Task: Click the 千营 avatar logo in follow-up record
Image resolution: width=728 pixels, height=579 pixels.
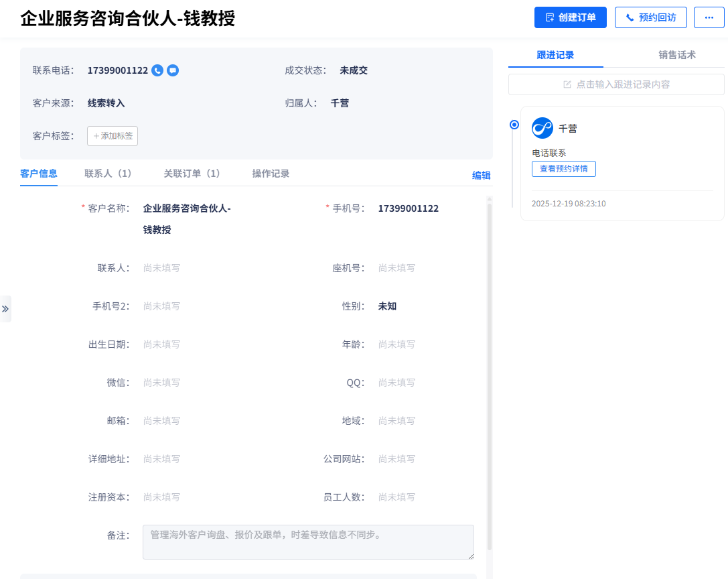Action: point(542,128)
